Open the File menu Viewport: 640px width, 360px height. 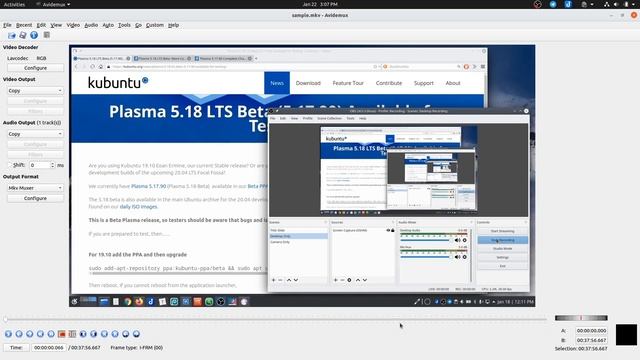7,25
